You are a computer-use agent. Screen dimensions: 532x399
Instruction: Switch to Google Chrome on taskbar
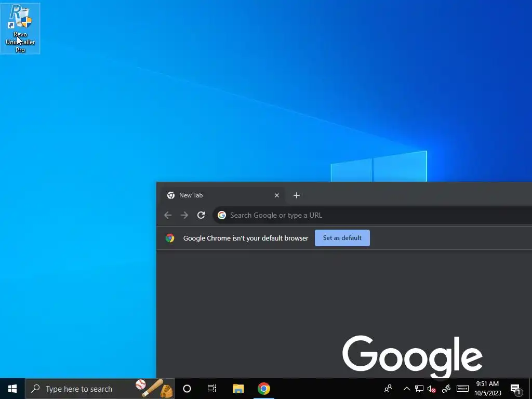[x=263, y=389]
